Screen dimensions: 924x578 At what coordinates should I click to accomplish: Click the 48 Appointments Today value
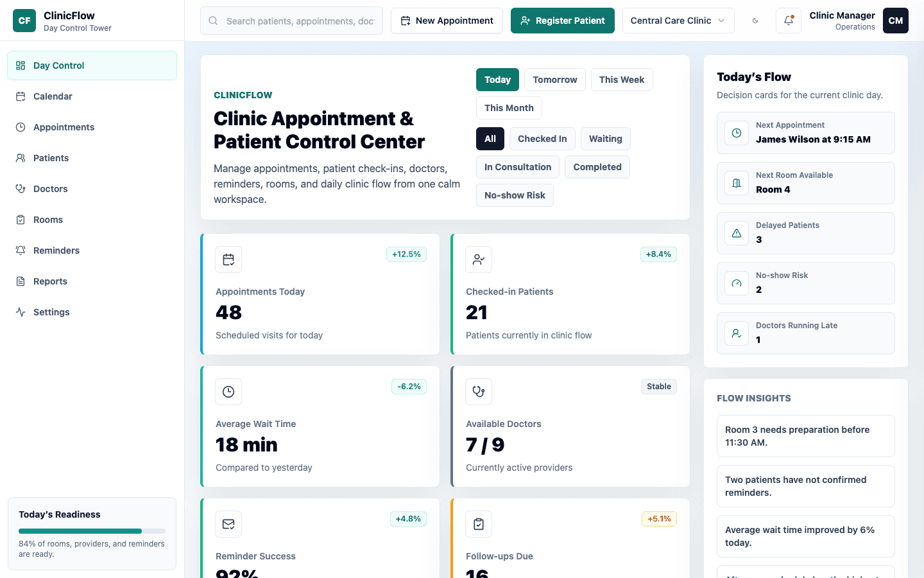click(x=228, y=313)
